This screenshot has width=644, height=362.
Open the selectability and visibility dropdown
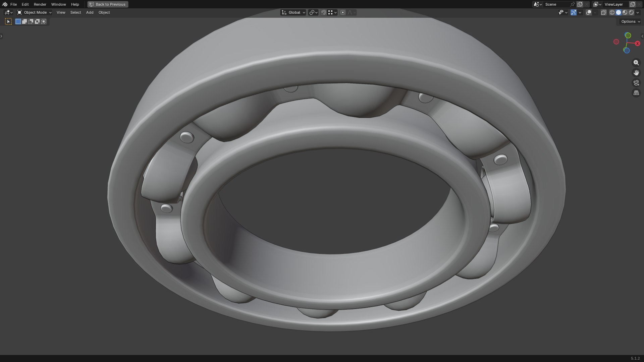(563, 12)
